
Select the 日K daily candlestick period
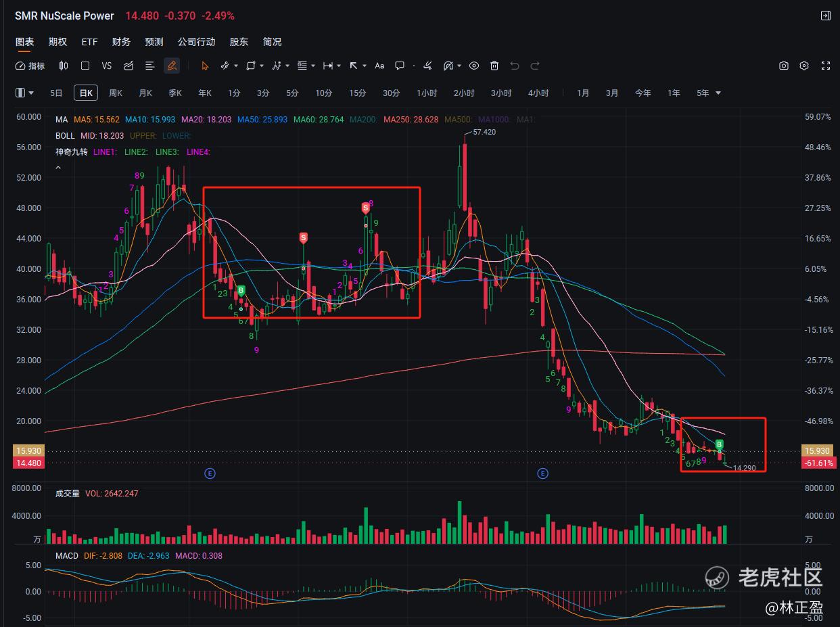tap(86, 93)
